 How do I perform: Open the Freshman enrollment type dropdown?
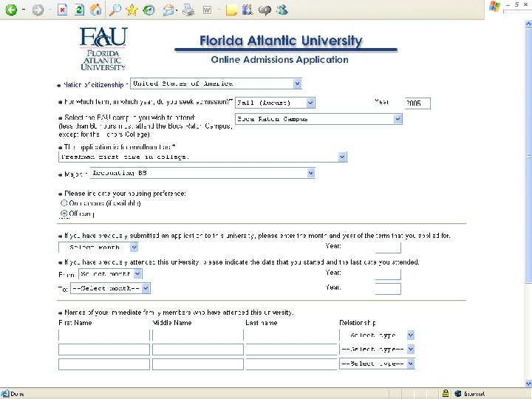[202, 157]
